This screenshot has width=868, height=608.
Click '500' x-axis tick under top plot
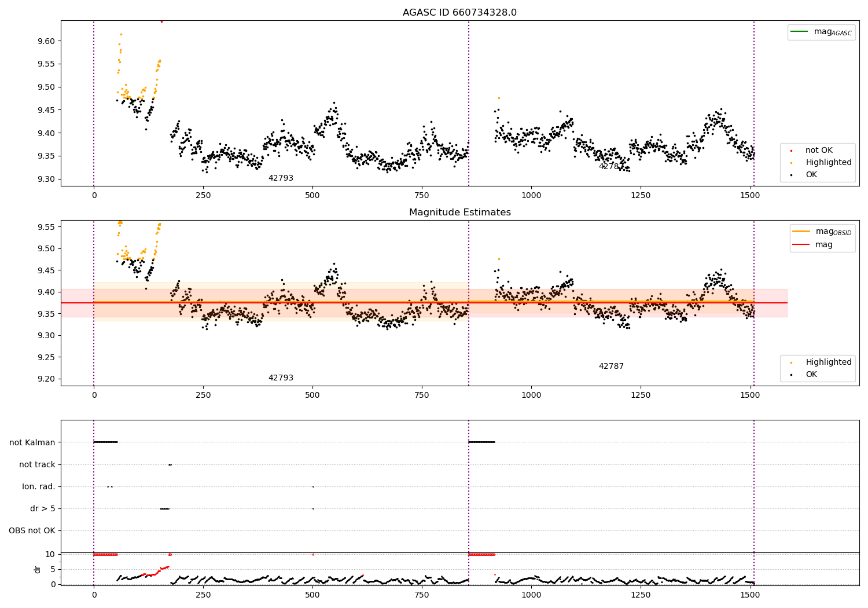pos(312,196)
